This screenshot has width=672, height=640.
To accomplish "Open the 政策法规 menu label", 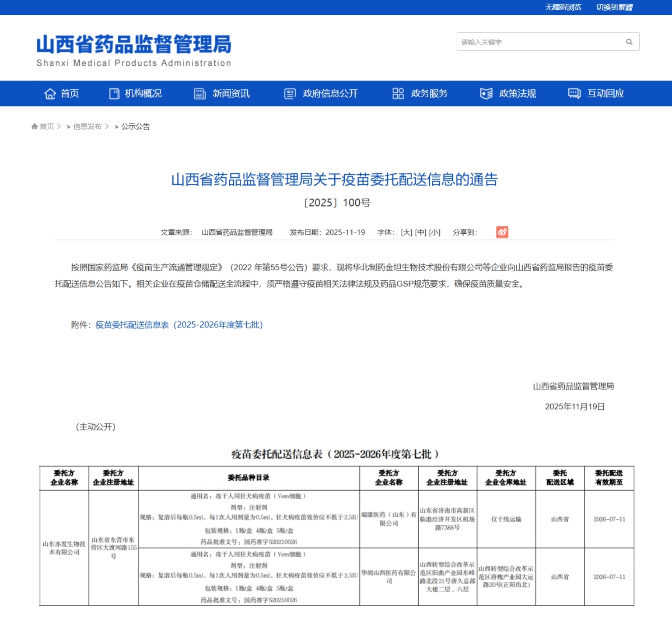I will pyautogui.click(x=518, y=94).
